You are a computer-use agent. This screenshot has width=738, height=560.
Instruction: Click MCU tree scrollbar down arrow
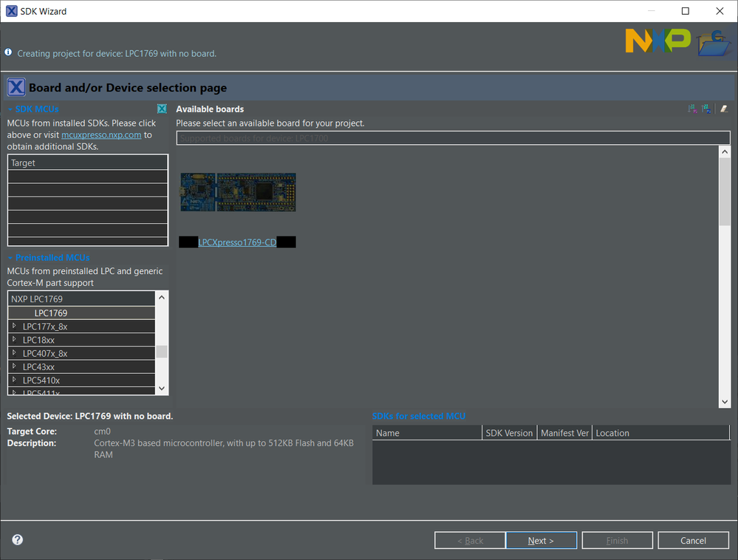click(162, 389)
